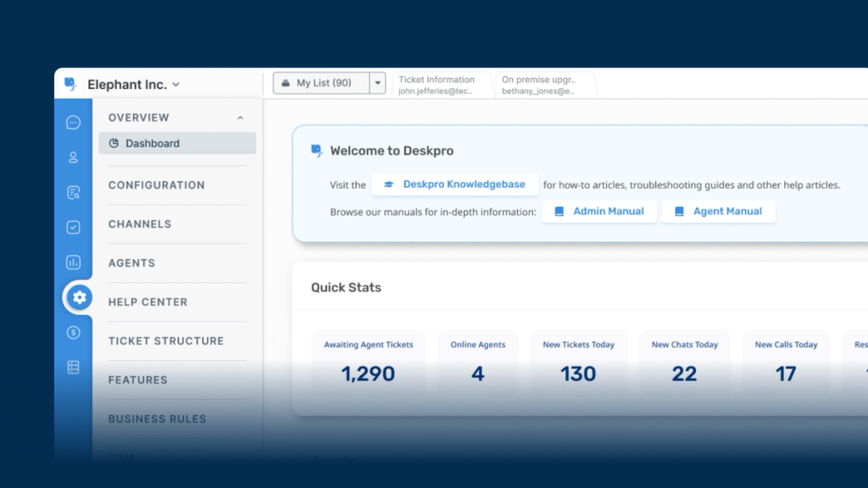Image resolution: width=868 pixels, height=488 pixels.
Task: Click the Awaiting Agent Tickets 1,290 card
Action: pos(369,363)
